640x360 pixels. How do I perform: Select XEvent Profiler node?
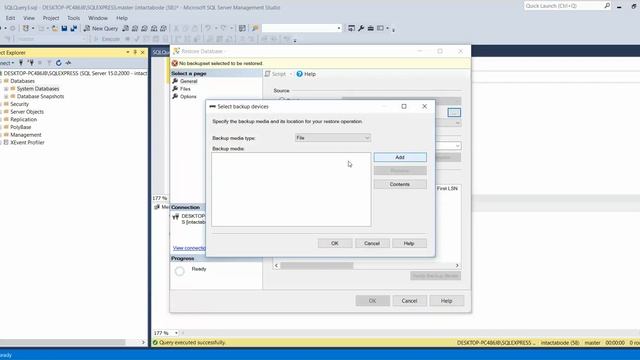(27, 142)
